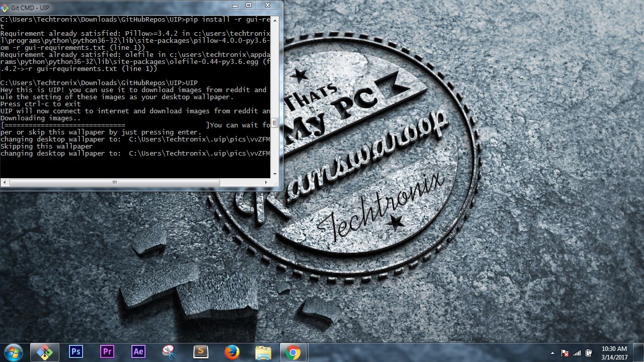The width and height of the screenshot is (644, 362).
Task: Click the 'Press ctrl-c to exit' line
Action: pos(40,104)
